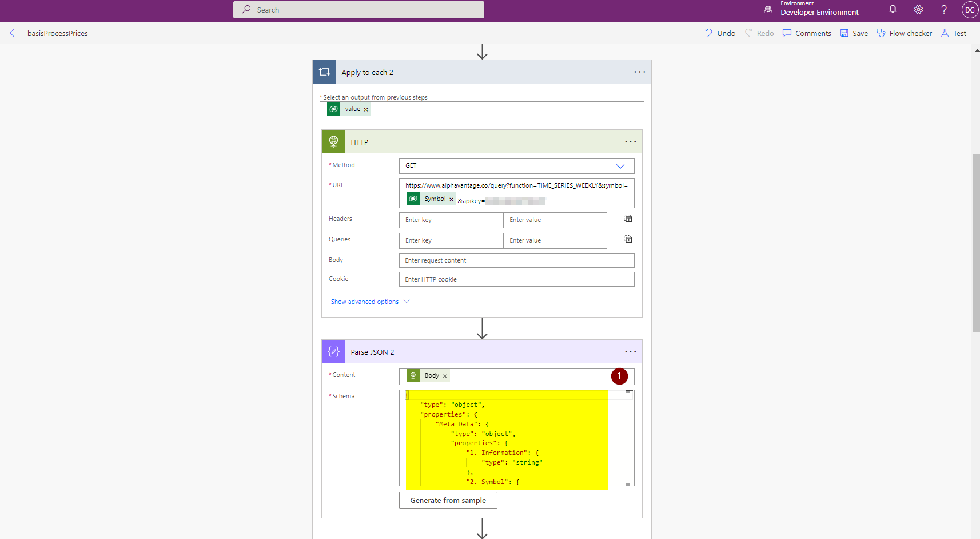Click Generate from sample button
Image resolution: width=980 pixels, height=539 pixels.
(448, 500)
